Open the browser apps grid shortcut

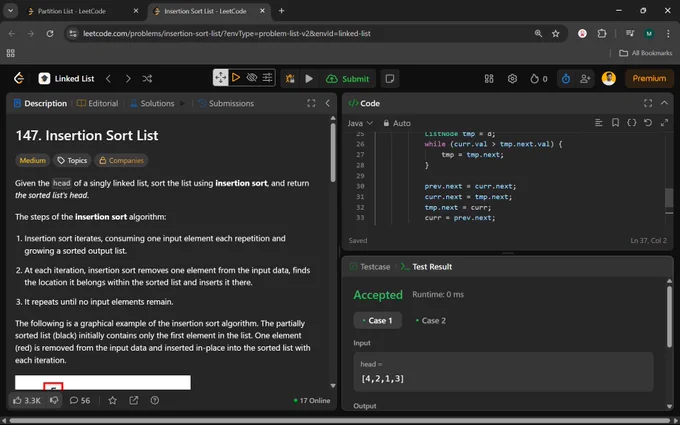[10, 53]
